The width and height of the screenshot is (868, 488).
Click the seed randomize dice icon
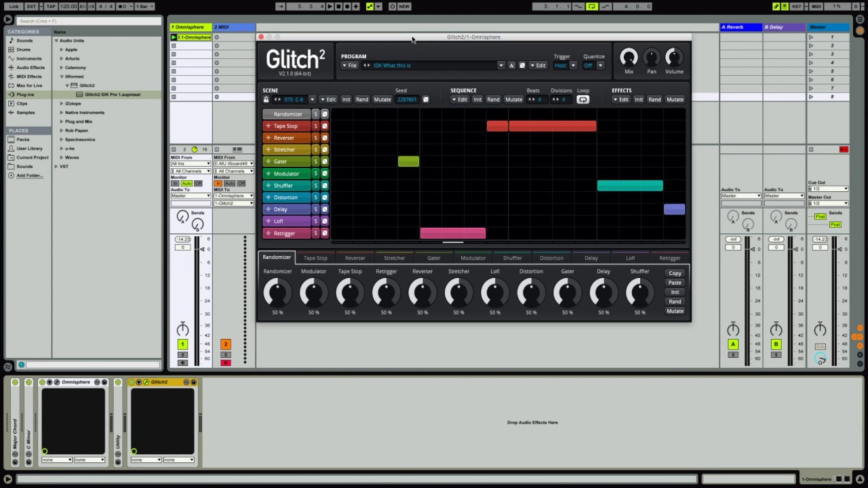pyautogui.click(x=426, y=100)
